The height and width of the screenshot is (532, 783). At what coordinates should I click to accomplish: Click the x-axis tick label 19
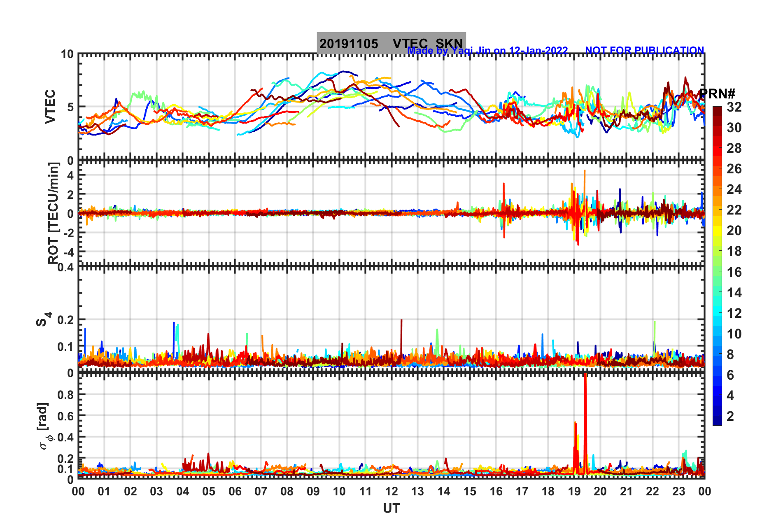click(574, 491)
